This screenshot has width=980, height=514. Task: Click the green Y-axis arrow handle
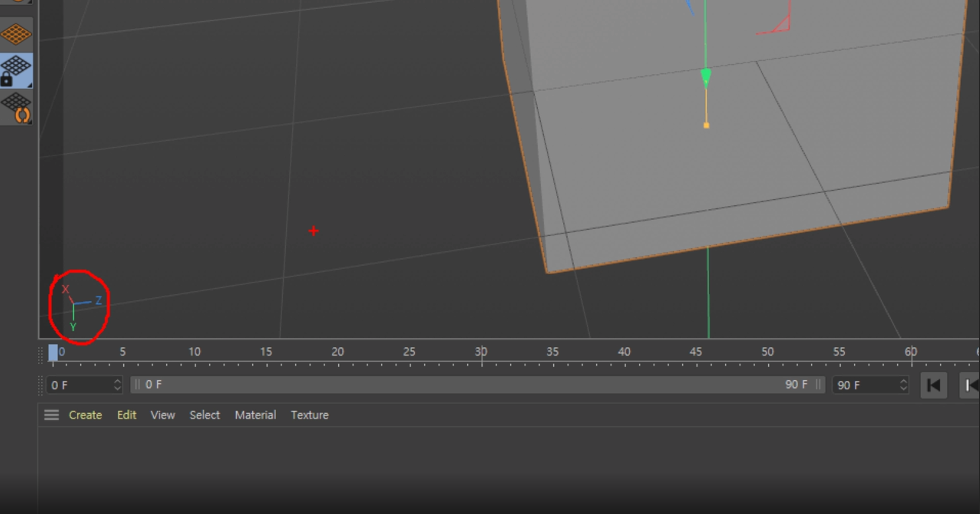pyautogui.click(x=706, y=76)
